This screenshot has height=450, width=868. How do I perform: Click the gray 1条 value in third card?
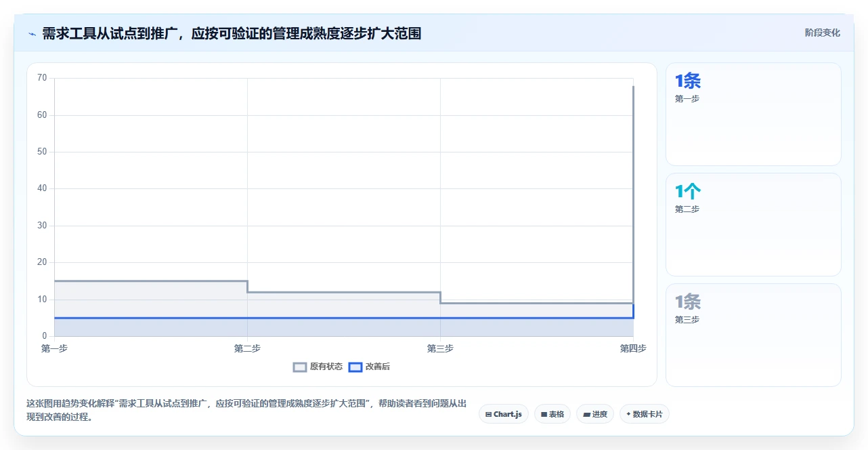click(x=688, y=302)
